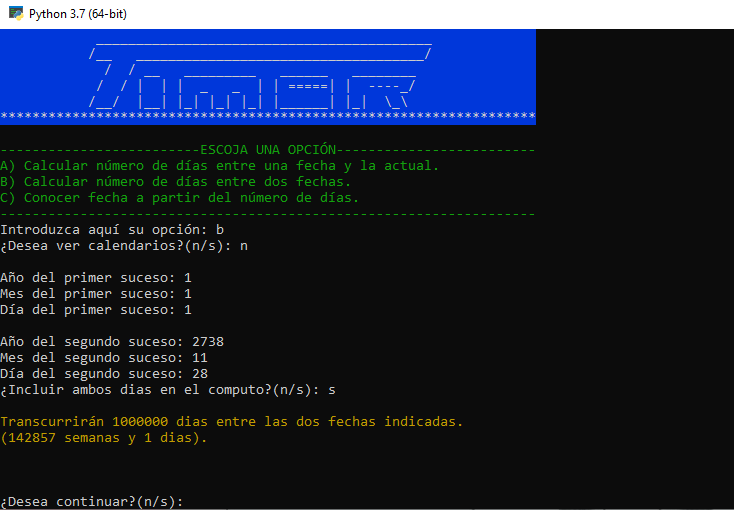
Task: Click the 'ESCOJA UNA OPCIÓN' header text
Action: [268, 150]
